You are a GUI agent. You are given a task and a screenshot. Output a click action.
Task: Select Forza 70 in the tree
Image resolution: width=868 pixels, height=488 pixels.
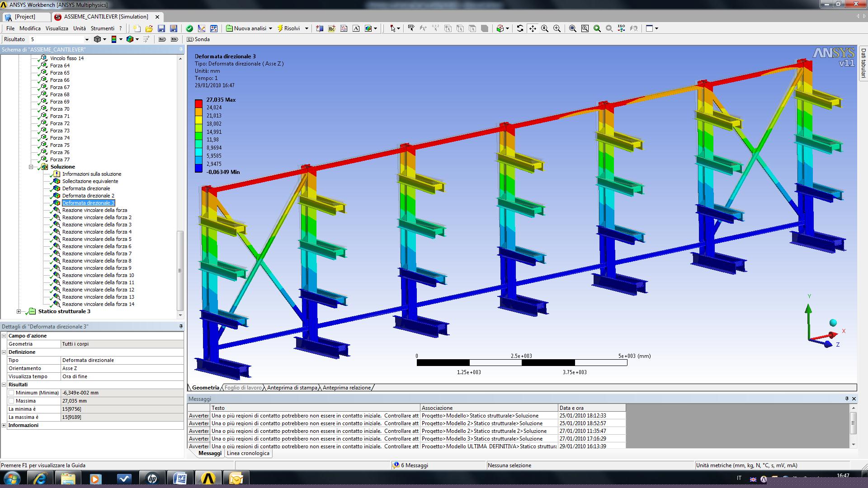60,109
